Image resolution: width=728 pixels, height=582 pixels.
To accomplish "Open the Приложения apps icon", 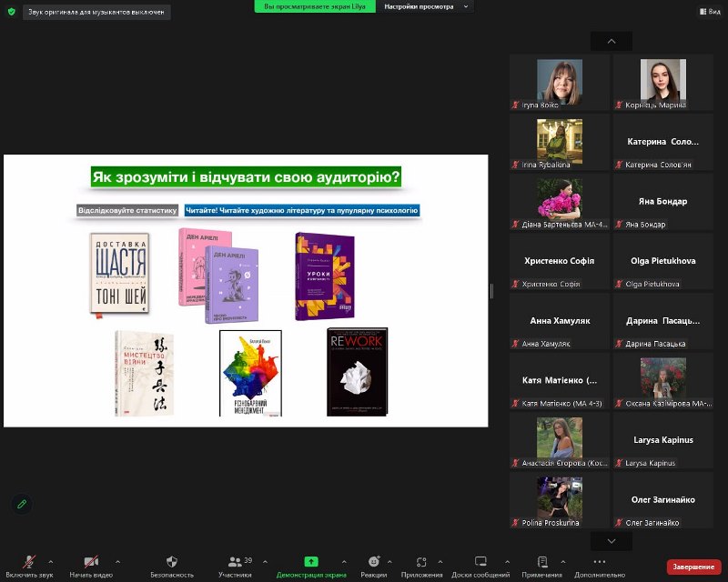I will [421, 562].
